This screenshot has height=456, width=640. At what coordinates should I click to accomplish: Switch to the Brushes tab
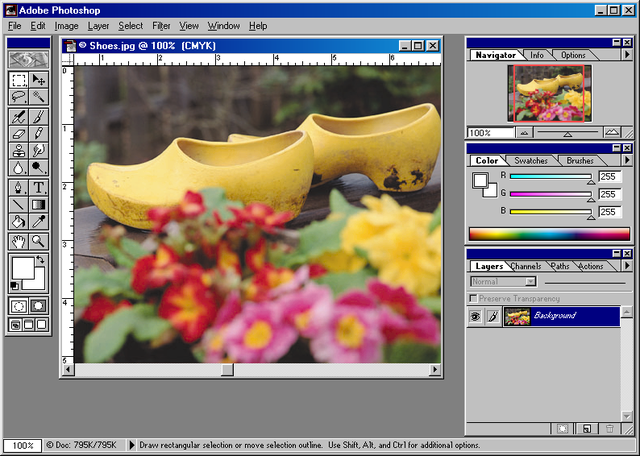[580, 160]
